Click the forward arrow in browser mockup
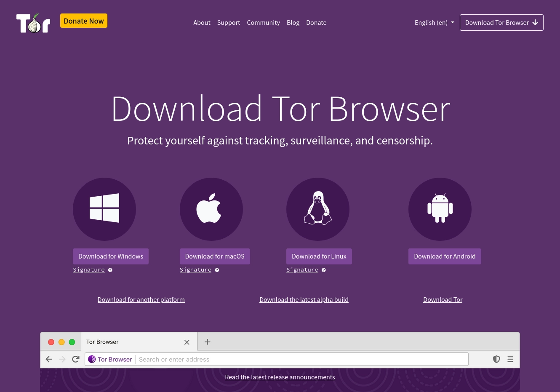This screenshot has height=392, width=560. tap(62, 359)
